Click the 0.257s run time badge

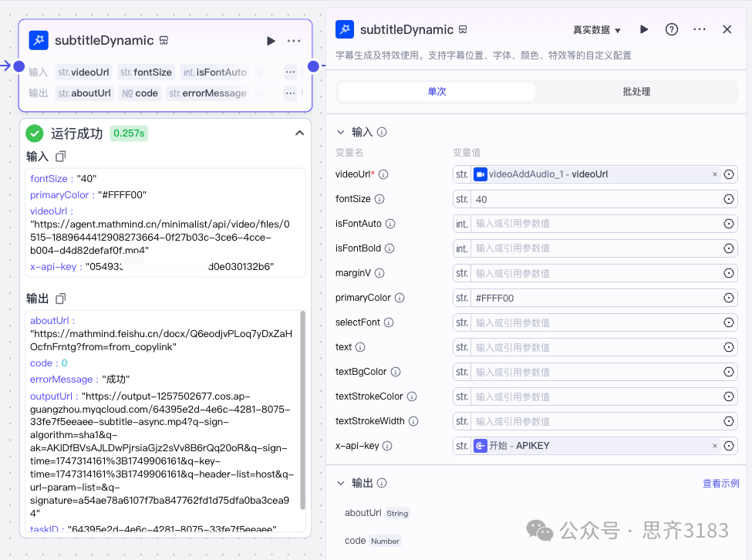pos(129,133)
